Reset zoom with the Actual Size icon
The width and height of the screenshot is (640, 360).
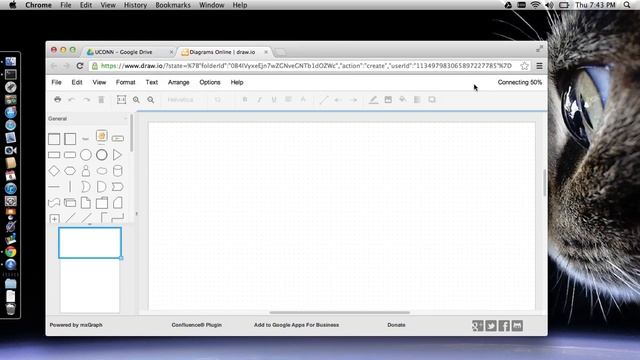click(121, 100)
